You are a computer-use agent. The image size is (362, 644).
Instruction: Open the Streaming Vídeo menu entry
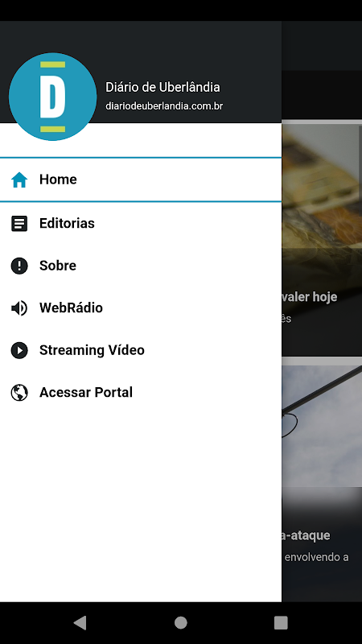tap(141, 350)
